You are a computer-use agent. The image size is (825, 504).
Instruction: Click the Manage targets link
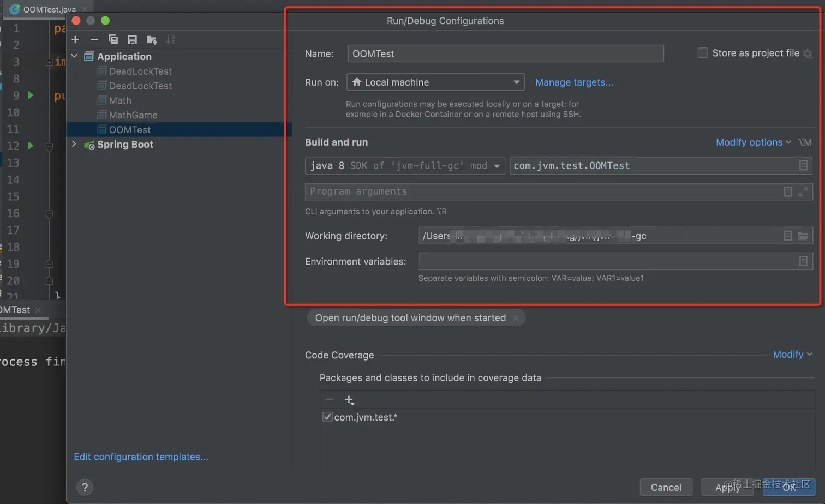574,82
